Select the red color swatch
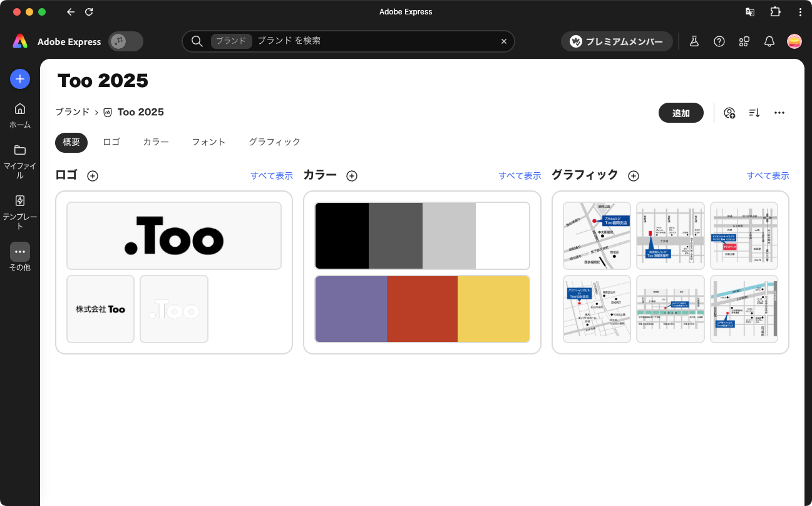This screenshot has height=506, width=812. 422,309
